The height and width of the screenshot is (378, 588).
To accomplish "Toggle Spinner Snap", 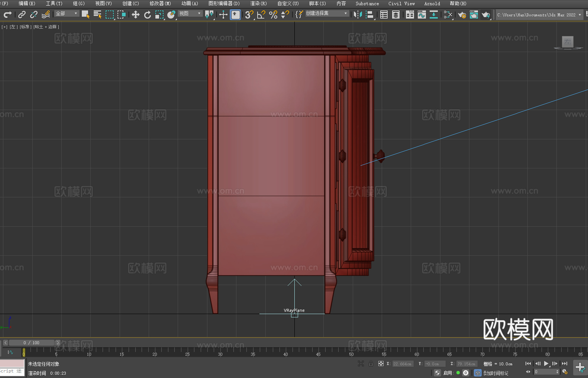I will coord(285,14).
